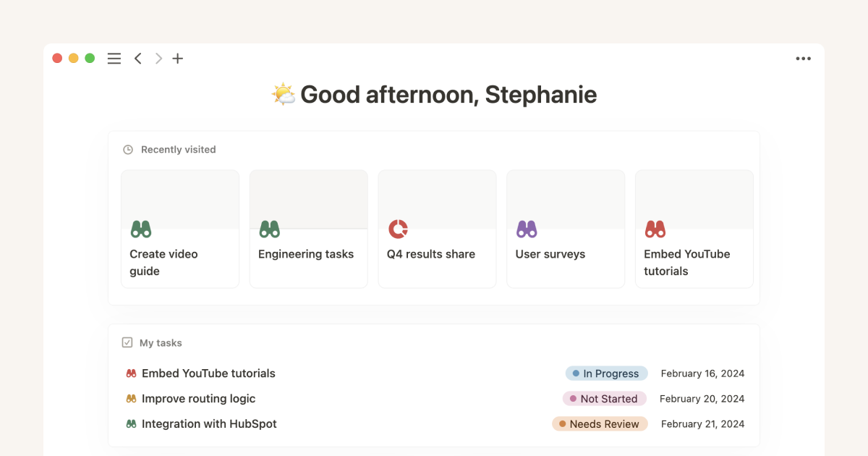Click the Q4 results share chart icon
Viewport: 868px width, 456px height.
coord(398,229)
